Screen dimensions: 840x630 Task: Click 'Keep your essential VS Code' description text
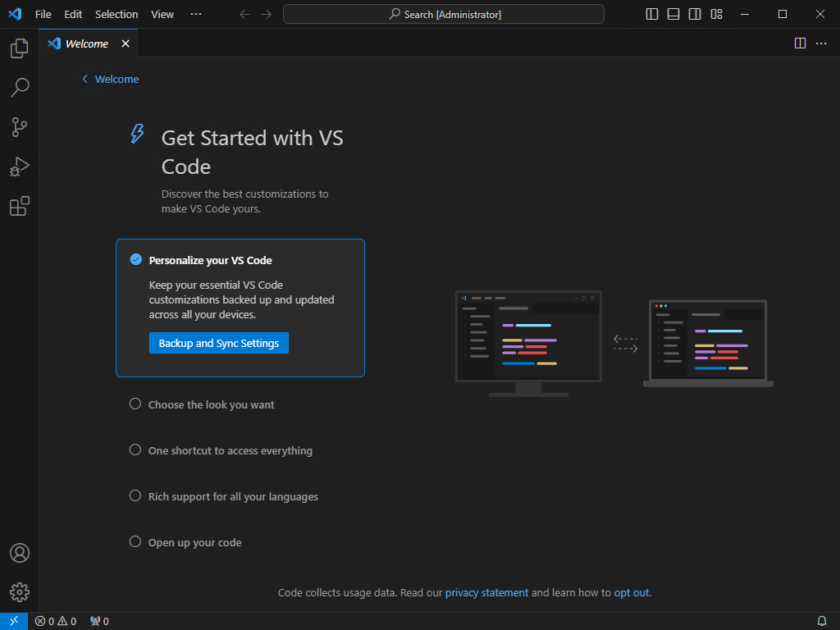point(241,300)
